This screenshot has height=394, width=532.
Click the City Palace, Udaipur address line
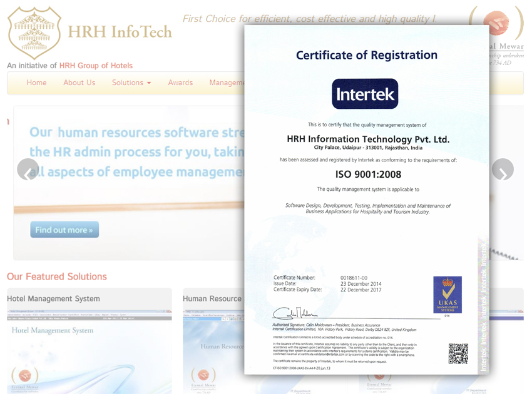[368, 148]
